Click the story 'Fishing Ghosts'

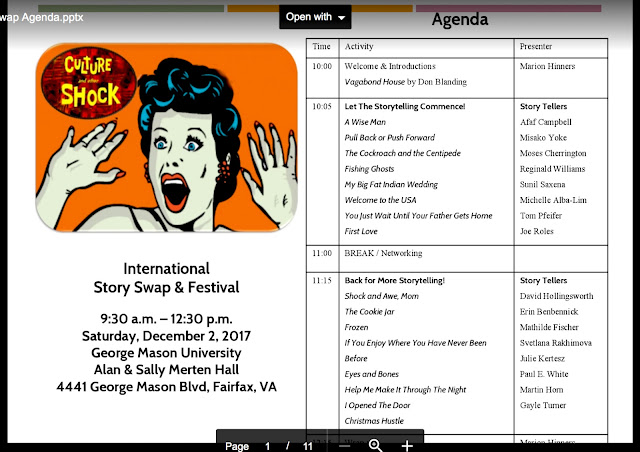[x=369, y=169]
